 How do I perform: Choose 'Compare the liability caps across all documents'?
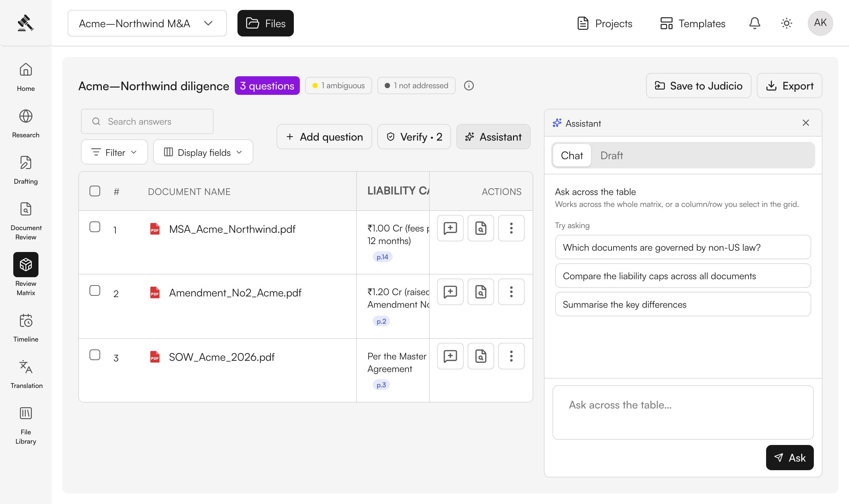point(683,276)
